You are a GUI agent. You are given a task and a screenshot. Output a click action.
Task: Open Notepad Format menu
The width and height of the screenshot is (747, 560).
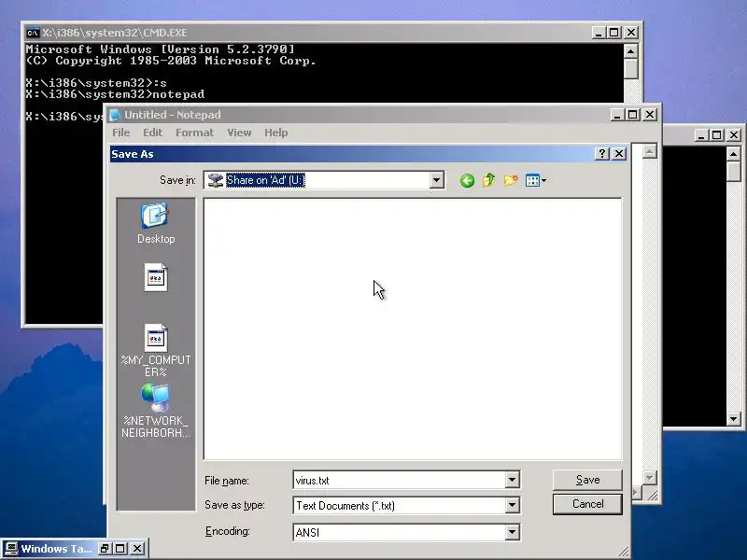194,133
